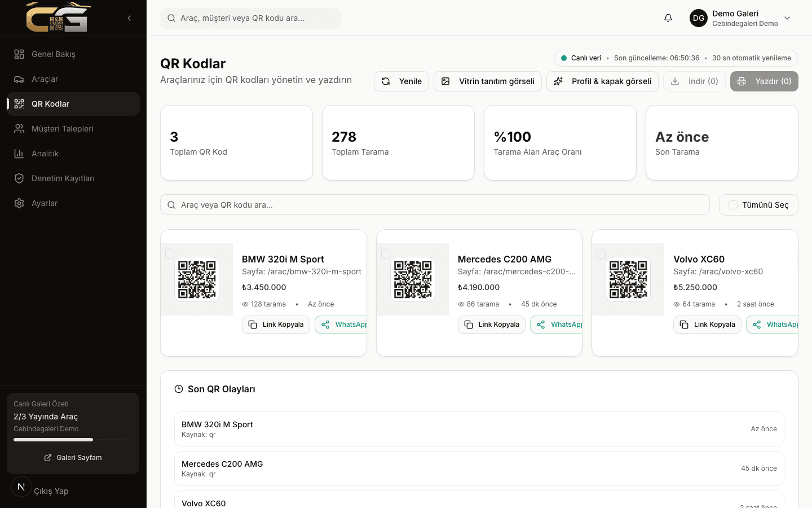This screenshot has width=812, height=508.
Task: Open the BMW 320i M Sport QR code
Action: coord(197,279)
